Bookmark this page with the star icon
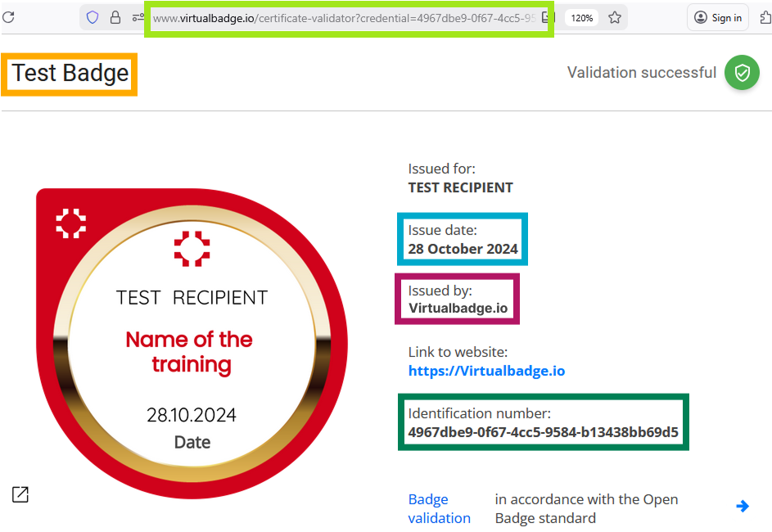Screen dimensions: 772x532 [x=615, y=18]
